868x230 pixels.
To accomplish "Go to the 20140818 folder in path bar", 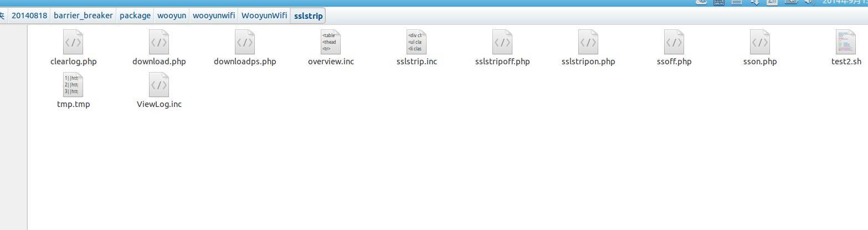I will (29, 16).
